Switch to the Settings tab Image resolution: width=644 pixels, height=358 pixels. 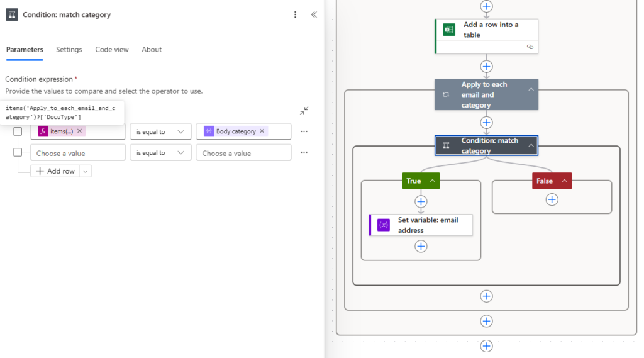coord(69,49)
